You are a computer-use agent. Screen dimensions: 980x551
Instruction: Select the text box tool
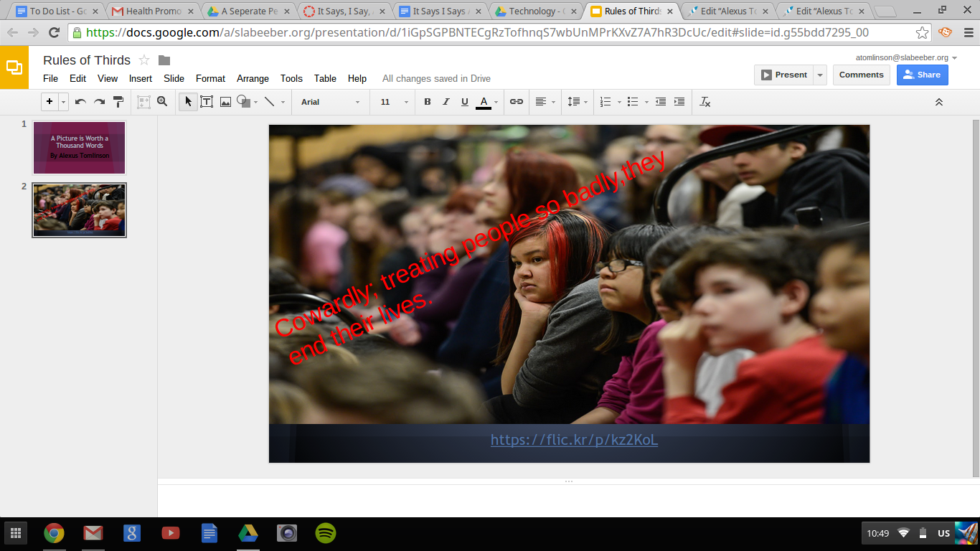pyautogui.click(x=207, y=102)
